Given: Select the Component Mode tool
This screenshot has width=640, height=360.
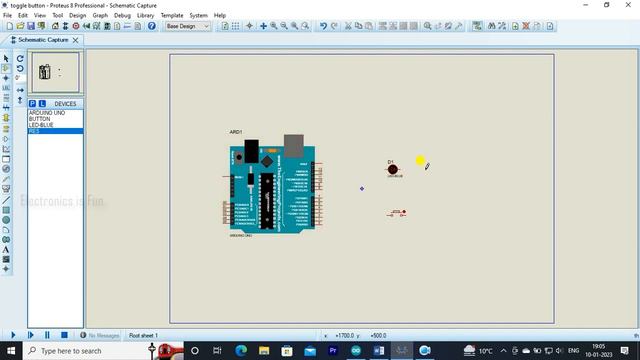Looking at the screenshot, I should click(x=6, y=68).
